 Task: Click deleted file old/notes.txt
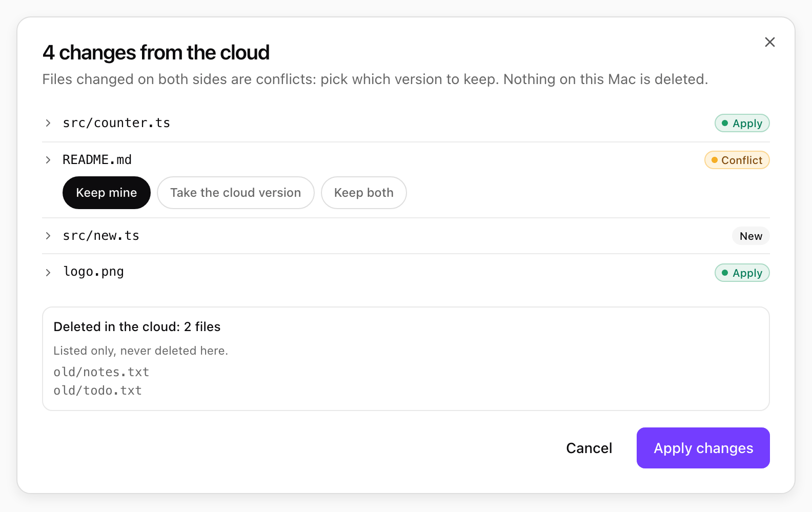tap(101, 372)
